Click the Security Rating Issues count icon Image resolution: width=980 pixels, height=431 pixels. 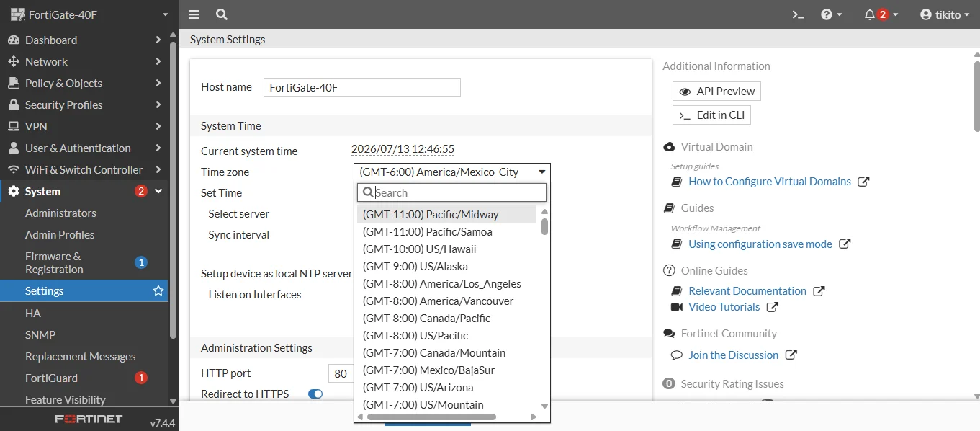tap(669, 384)
